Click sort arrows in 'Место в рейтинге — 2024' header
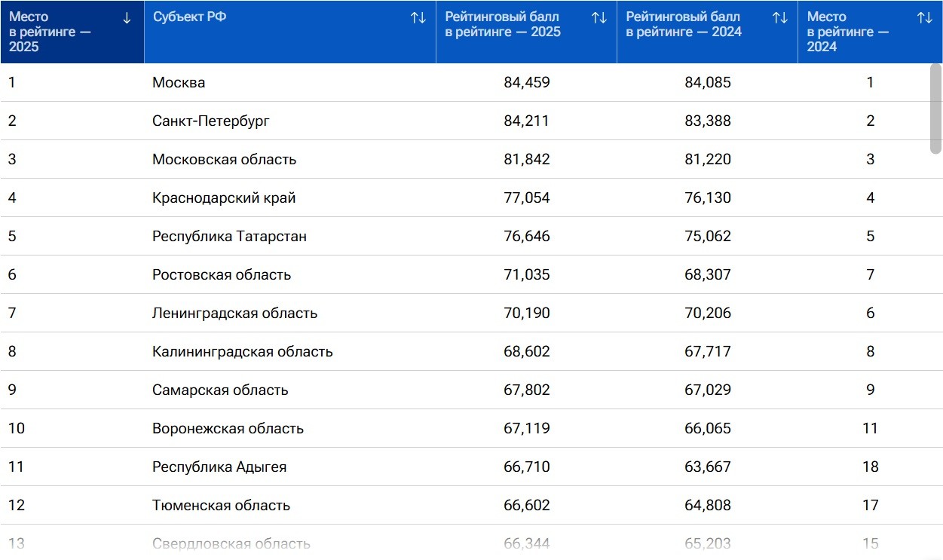Screen dimensions: 943x560 tap(924, 18)
